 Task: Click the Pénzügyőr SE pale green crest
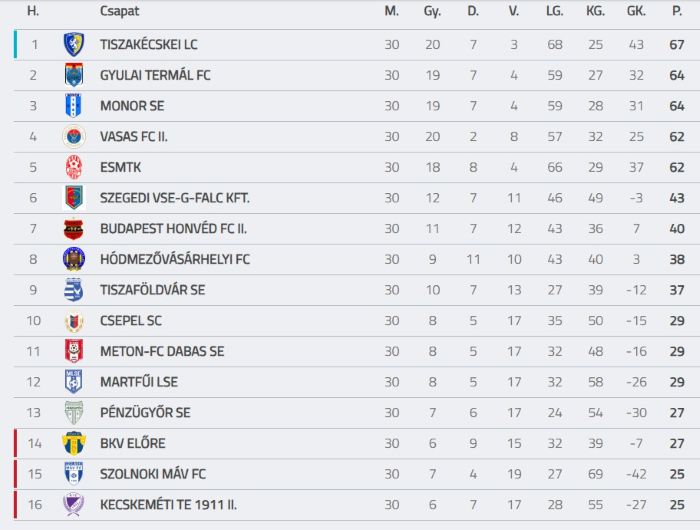pos(74,413)
